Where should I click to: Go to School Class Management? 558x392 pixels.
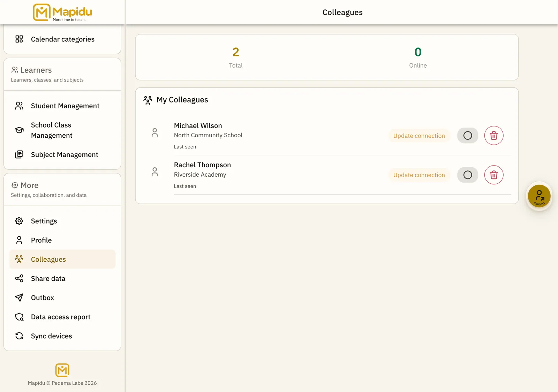pos(62,130)
